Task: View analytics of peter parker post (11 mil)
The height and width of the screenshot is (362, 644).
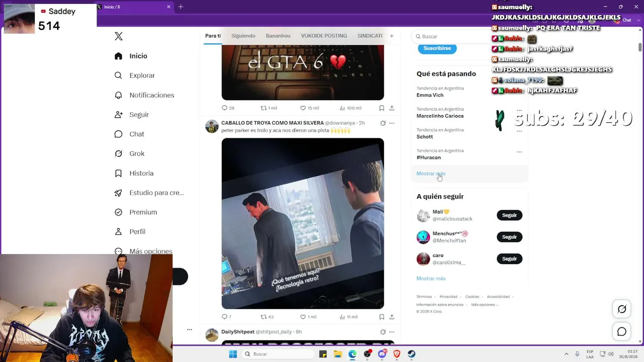Action: point(349,317)
